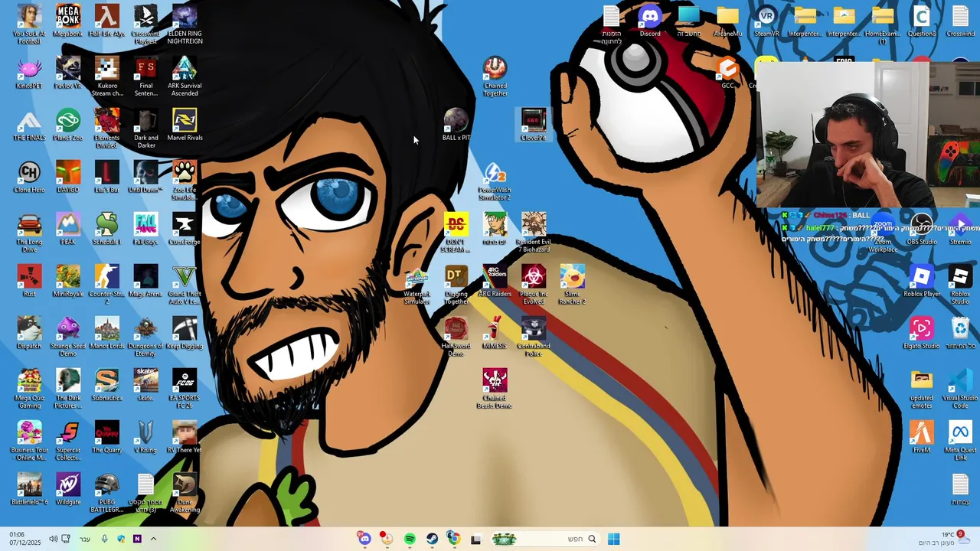Select the Rust desktop icon
This screenshot has height=551, width=980.
(x=29, y=281)
